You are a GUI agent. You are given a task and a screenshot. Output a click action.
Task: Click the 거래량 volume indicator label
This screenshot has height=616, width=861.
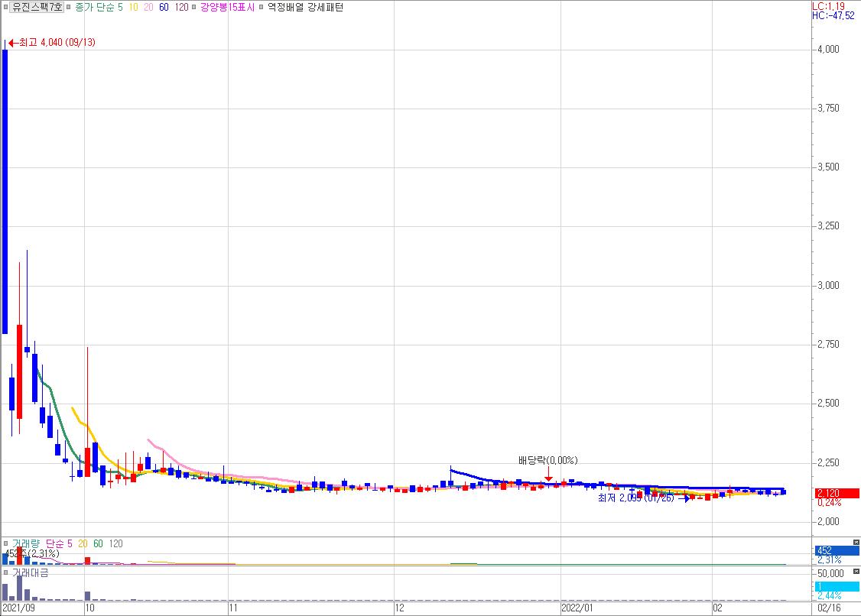26,543
